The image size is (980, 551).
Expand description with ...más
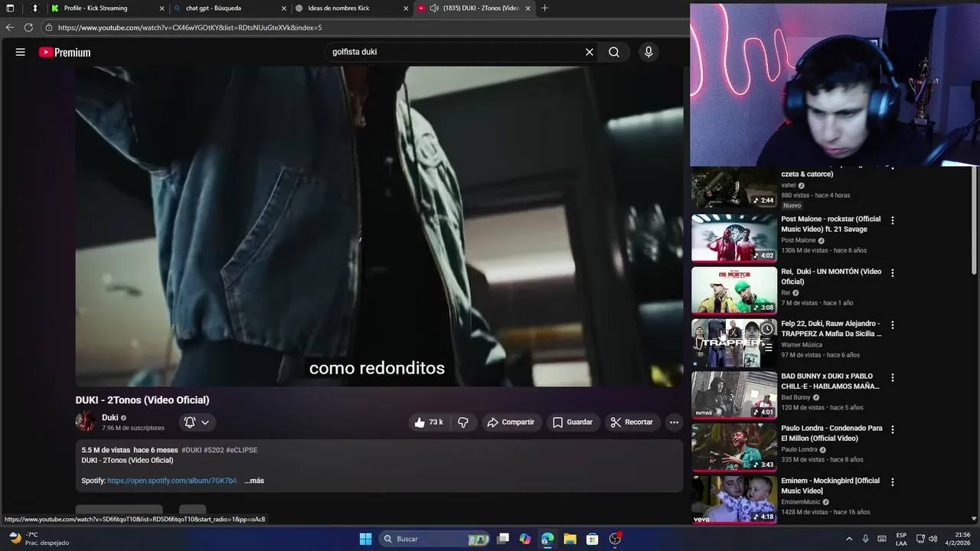click(254, 481)
